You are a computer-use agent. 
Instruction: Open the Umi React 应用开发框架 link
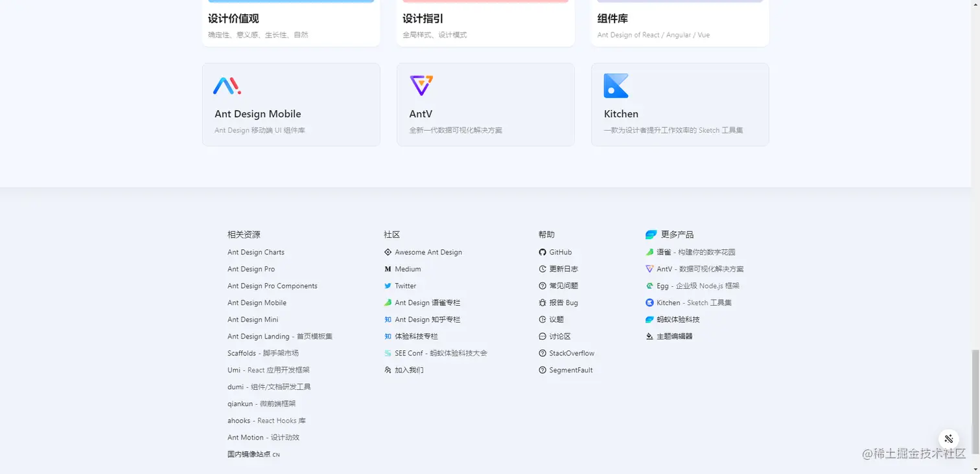pyautogui.click(x=268, y=370)
